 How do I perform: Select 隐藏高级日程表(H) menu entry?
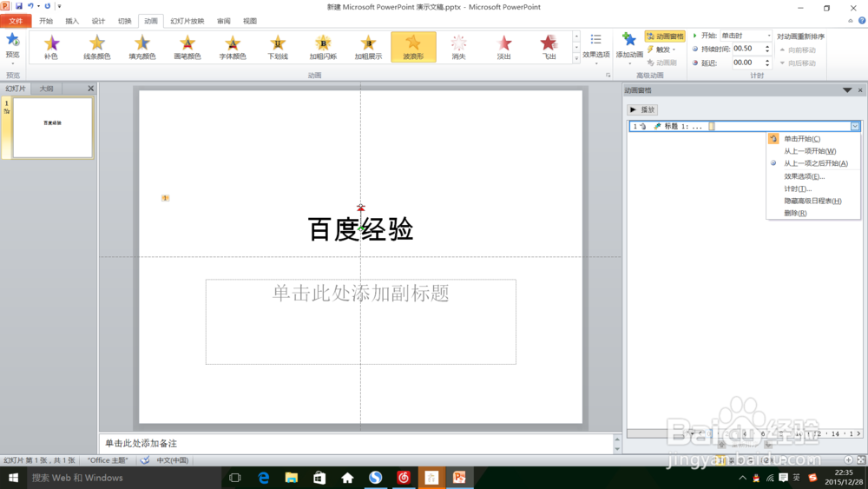[813, 201]
